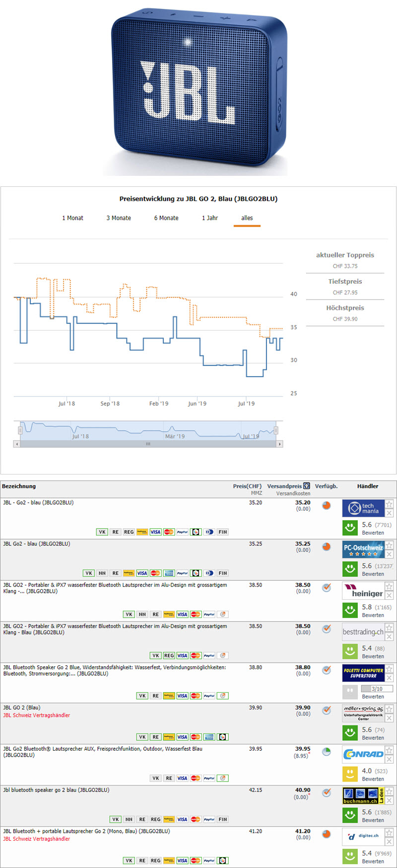Show price history for 1 Jahr

(x=210, y=218)
